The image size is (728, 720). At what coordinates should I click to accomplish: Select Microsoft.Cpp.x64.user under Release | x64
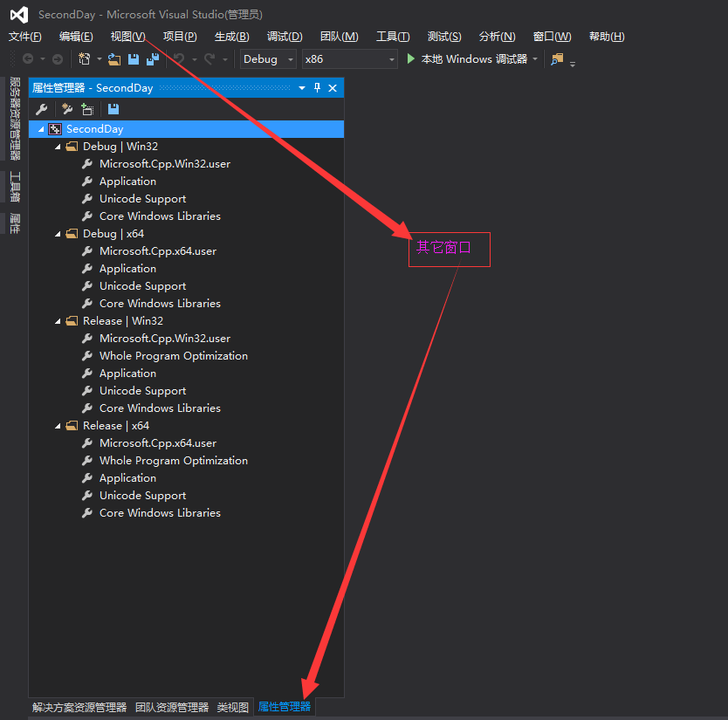[x=158, y=443]
